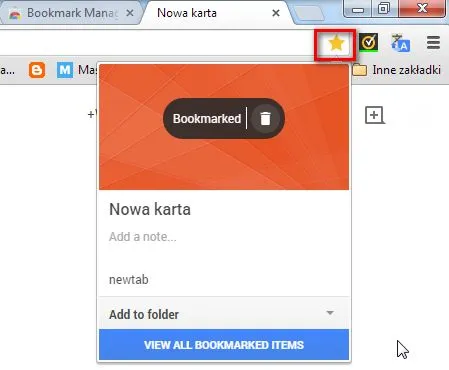Click the orange bookmark thumbnail image

[x=224, y=127]
